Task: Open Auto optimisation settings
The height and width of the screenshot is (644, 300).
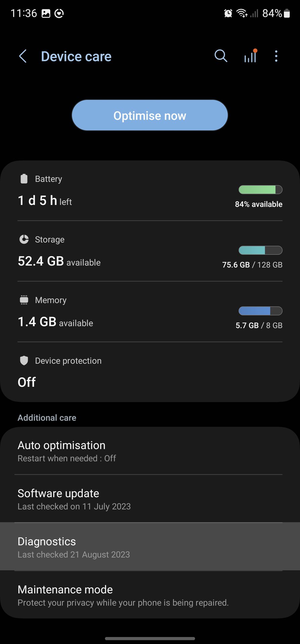Action: click(x=150, y=451)
